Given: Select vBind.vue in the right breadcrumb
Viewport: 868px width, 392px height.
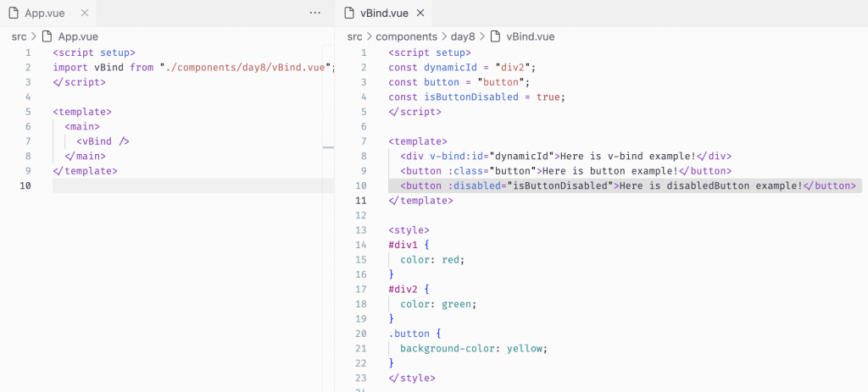Looking at the screenshot, I should pos(531,37).
